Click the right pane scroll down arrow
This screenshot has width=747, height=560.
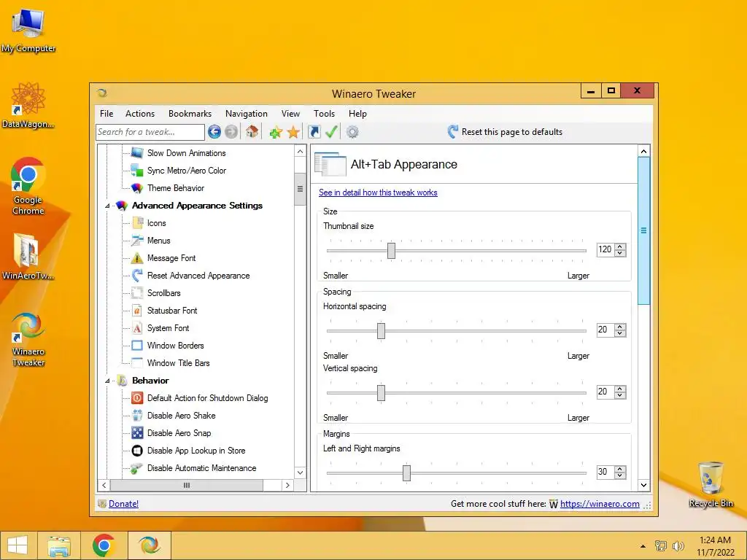(x=643, y=485)
